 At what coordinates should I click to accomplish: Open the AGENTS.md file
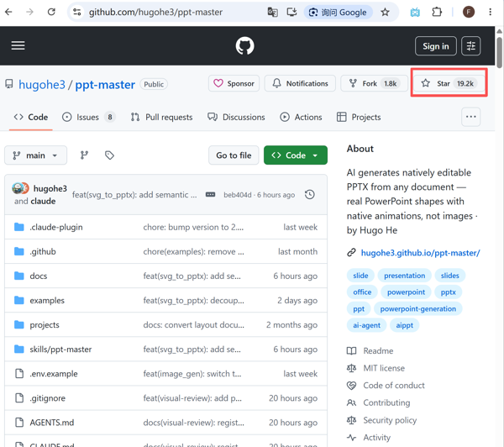pyautogui.click(x=52, y=423)
